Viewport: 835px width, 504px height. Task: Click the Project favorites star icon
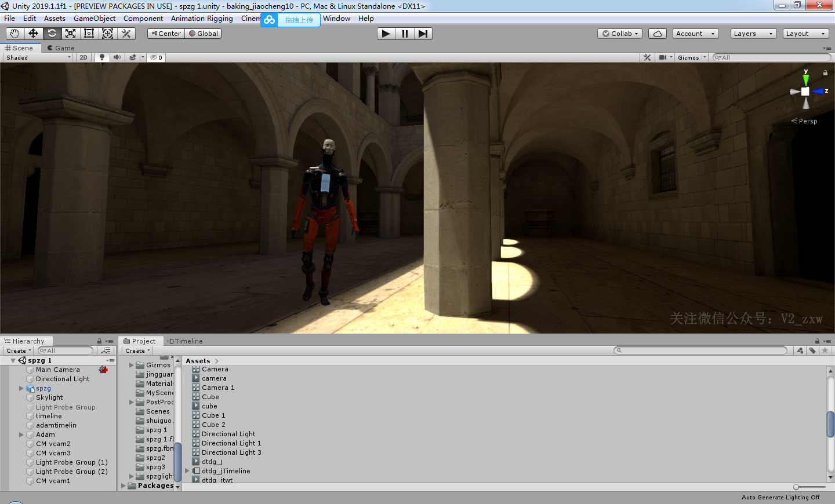point(825,350)
